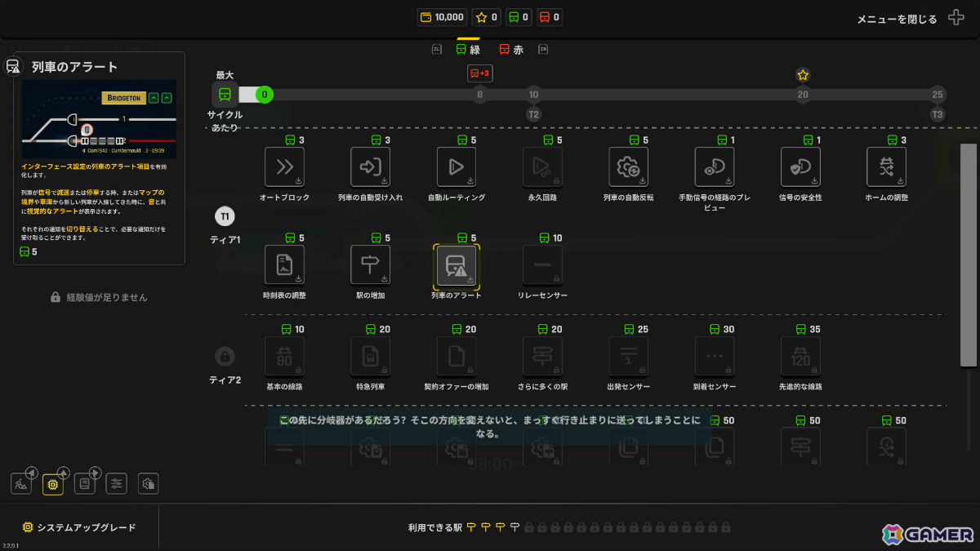This screenshot has height=551, width=980.
Task: Switch to the 赤 tab
Action: (x=511, y=49)
